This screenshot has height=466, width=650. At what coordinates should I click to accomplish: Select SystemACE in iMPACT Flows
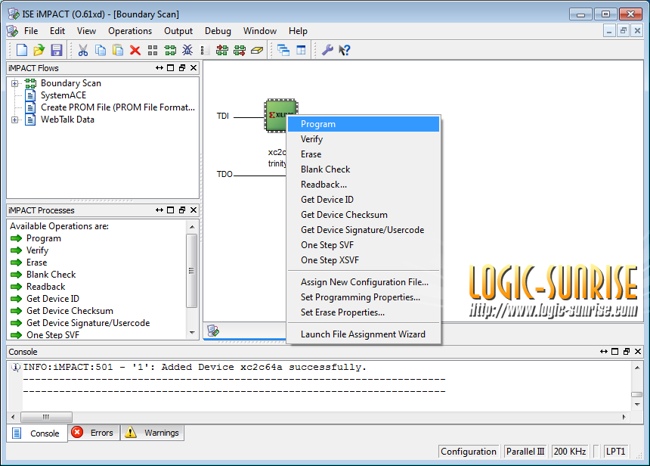click(x=63, y=95)
